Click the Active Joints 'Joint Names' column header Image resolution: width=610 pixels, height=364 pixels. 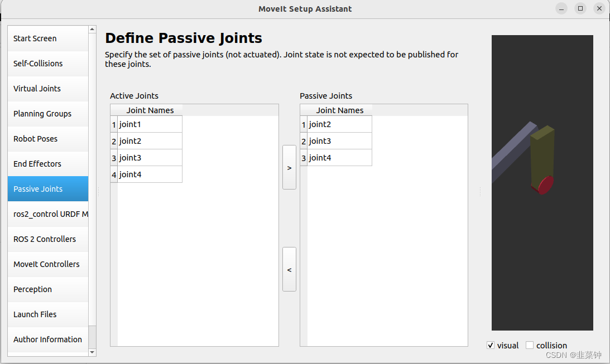pyautogui.click(x=150, y=110)
